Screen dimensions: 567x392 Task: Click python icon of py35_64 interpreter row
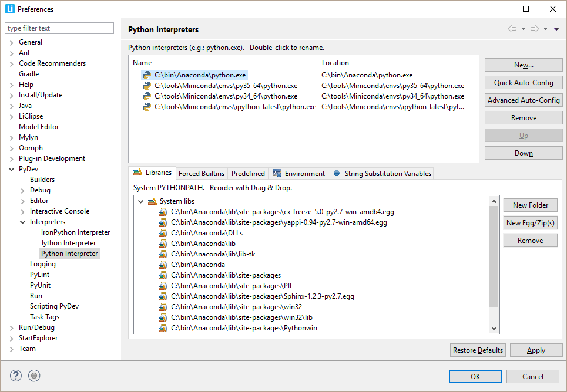point(146,86)
